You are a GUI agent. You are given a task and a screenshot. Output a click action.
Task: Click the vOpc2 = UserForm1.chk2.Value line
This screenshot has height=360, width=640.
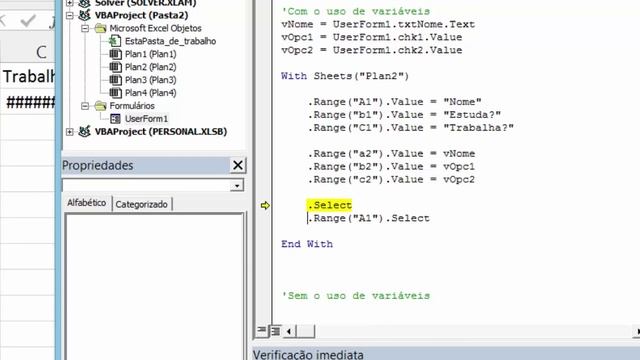tap(371, 51)
